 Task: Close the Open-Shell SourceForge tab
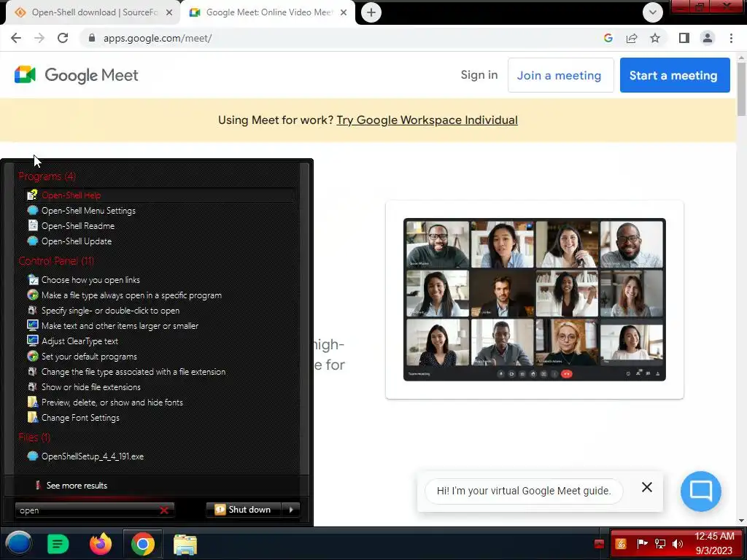[169, 12]
